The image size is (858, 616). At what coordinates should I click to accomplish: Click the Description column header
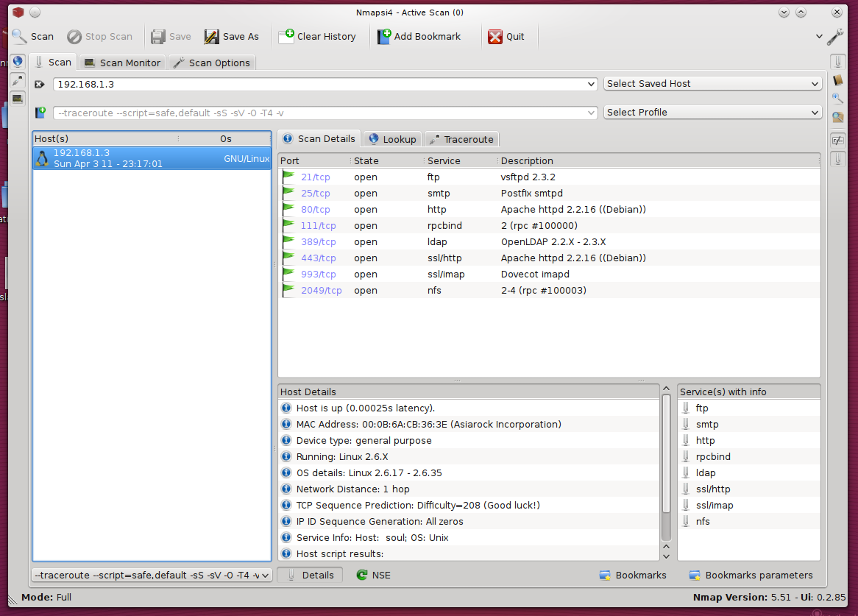(659, 161)
